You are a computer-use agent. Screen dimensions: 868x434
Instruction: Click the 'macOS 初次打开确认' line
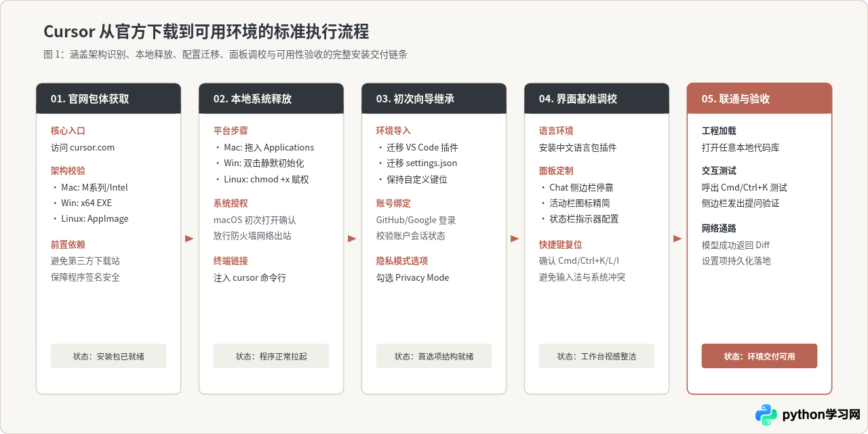(255, 220)
